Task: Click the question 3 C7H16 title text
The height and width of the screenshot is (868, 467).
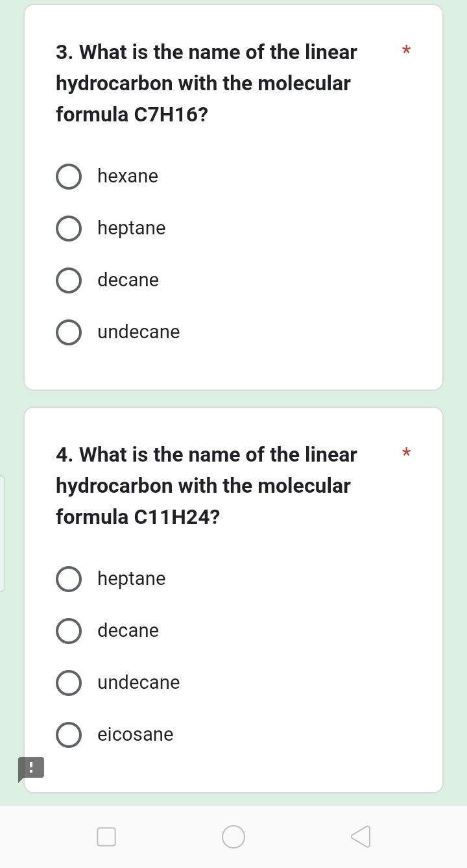Action: coord(204,83)
